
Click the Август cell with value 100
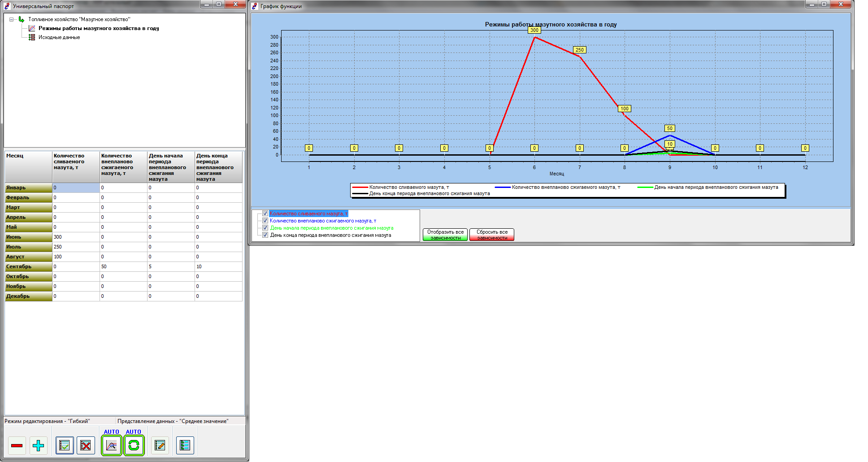76,257
